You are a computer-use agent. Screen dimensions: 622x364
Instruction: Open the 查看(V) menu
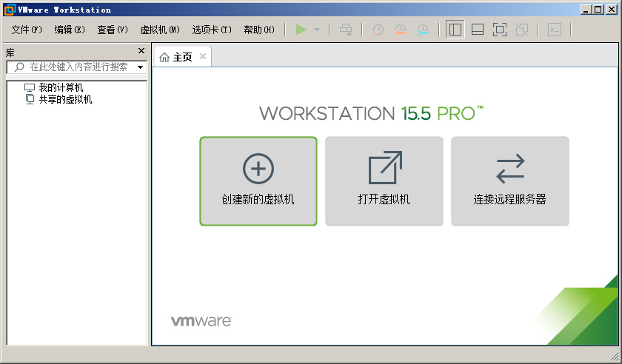point(113,30)
